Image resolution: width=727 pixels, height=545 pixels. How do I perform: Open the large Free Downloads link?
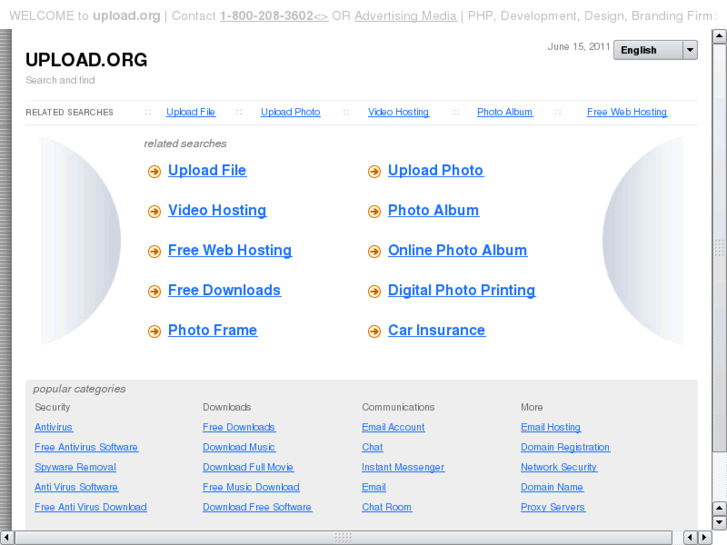tap(224, 290)
